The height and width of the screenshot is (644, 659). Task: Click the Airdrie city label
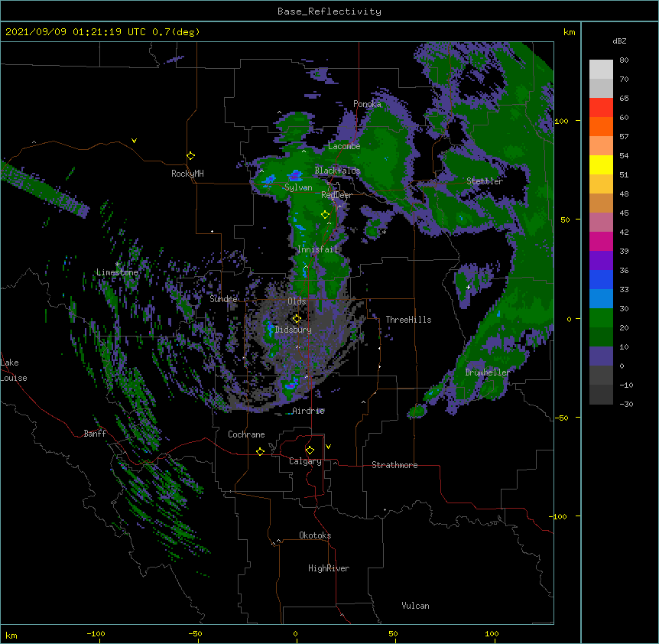click(x=309, y=411)
